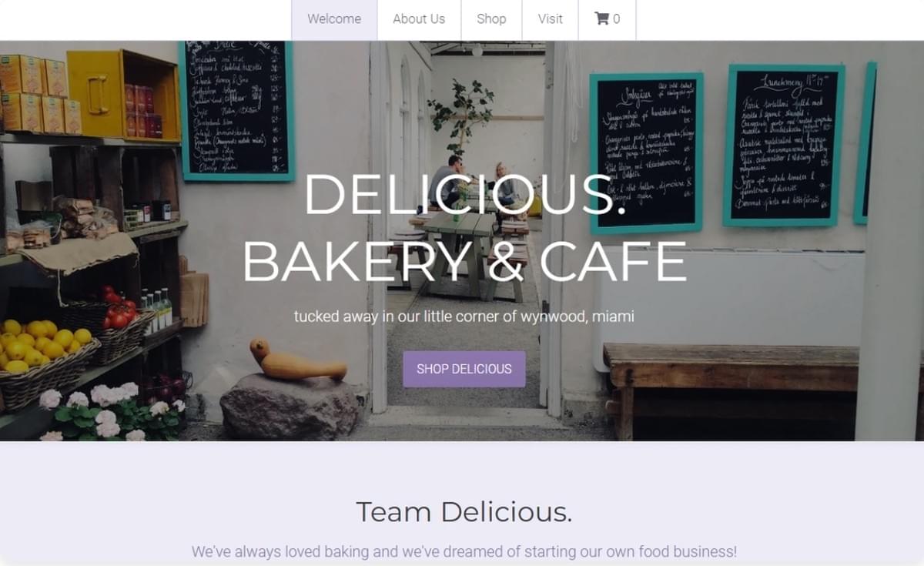Click the Team Delicious. heading
924x566 pixels.
point(464,511)
